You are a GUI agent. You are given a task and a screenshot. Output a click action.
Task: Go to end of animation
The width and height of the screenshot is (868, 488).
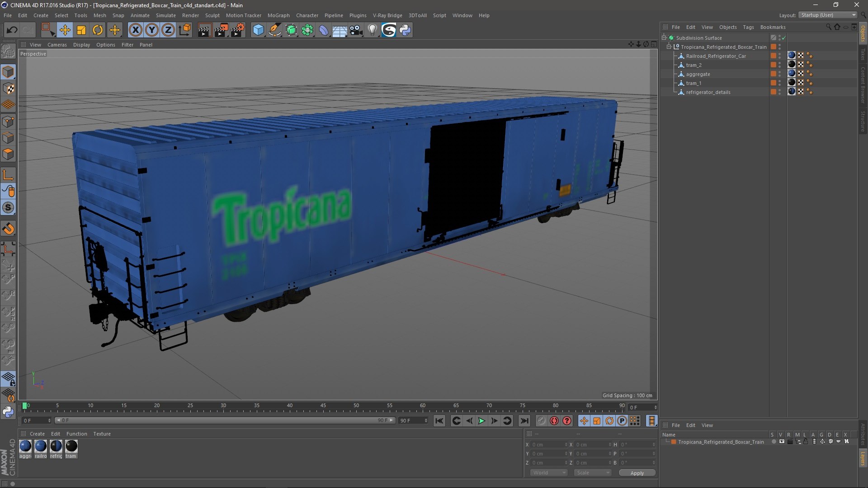524,421
